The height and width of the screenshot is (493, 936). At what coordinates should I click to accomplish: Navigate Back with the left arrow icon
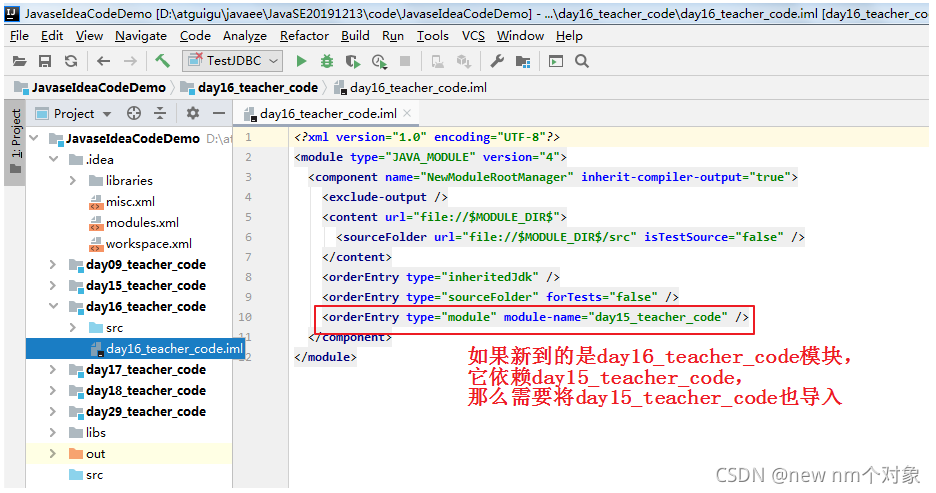click(104, 61)
